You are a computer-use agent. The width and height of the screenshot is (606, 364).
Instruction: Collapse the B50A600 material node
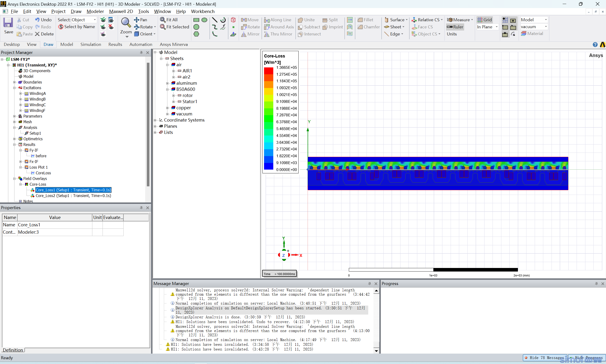pyautogui.click(x=167, y=89)
